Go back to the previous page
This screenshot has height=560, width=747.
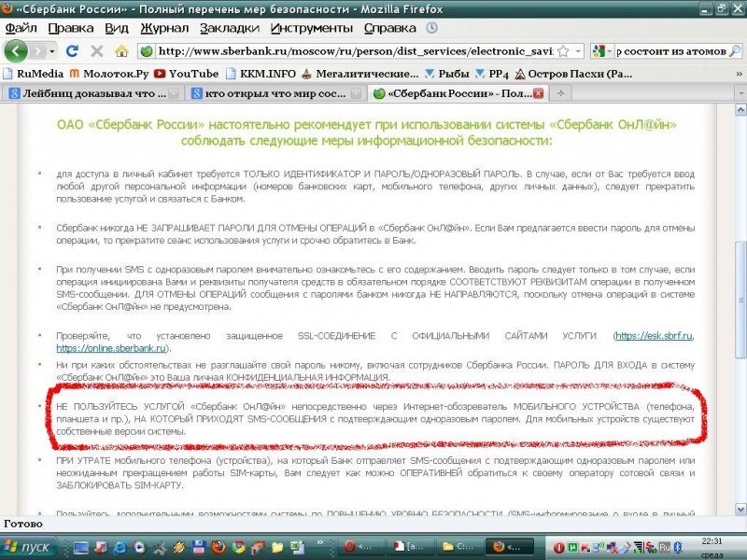tap(16, 51)
